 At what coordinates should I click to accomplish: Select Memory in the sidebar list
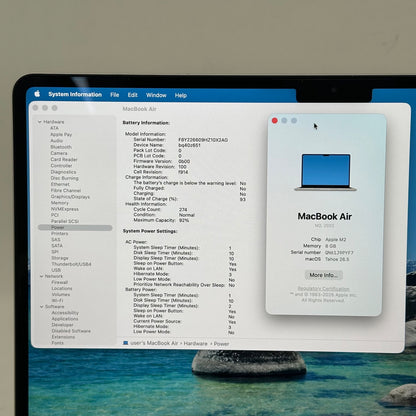pos(60,203)
